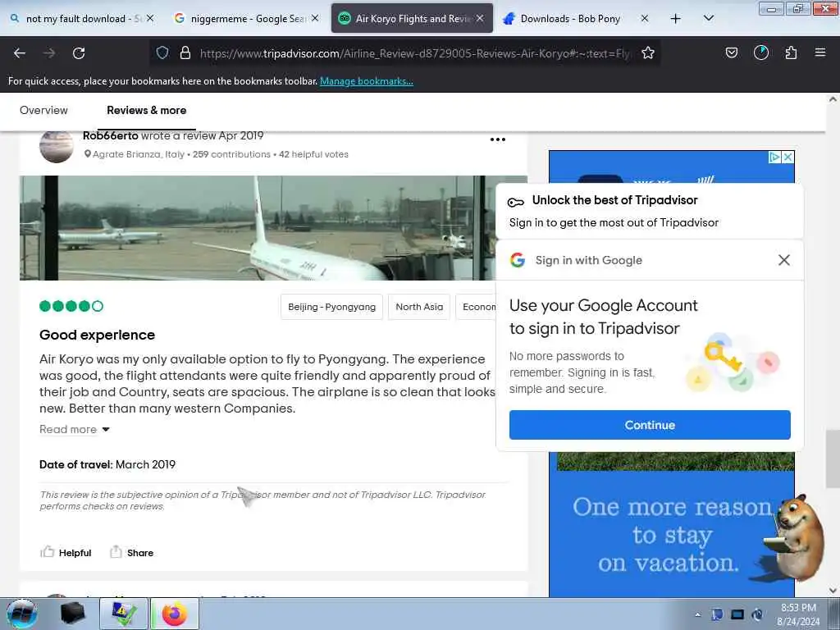This screenshot has width=840, height=630.
Task: Open the 'Good experience' review title
Action: coord(97,335)
